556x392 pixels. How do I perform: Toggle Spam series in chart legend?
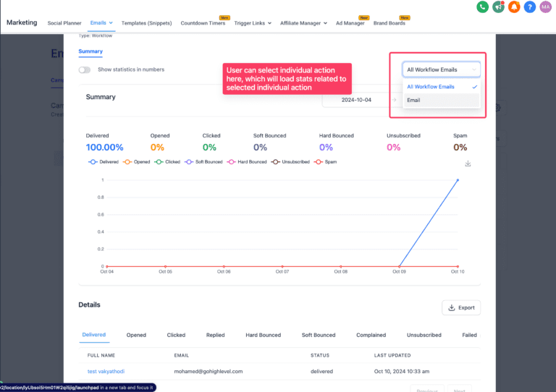(325, 162)
